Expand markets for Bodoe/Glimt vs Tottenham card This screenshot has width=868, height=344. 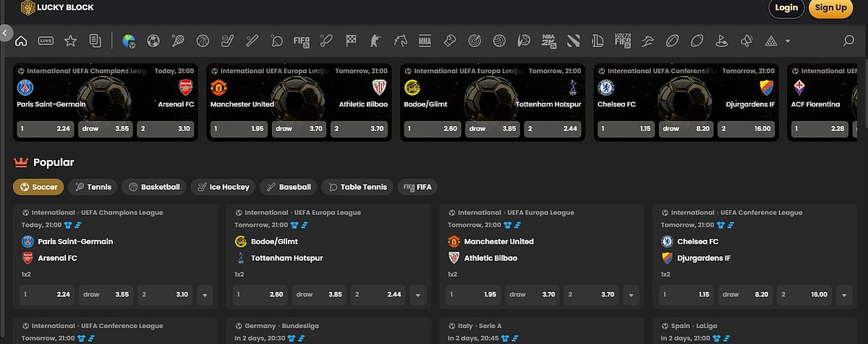point(417,295)
